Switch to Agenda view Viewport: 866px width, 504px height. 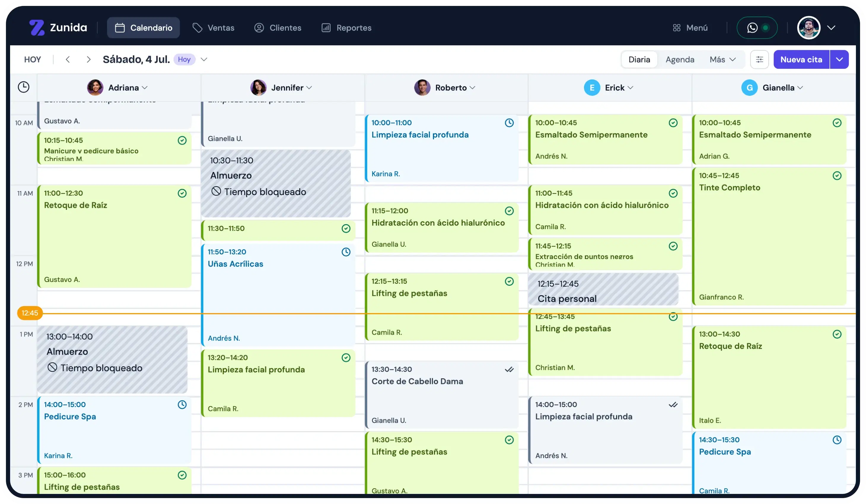(679, 59)
